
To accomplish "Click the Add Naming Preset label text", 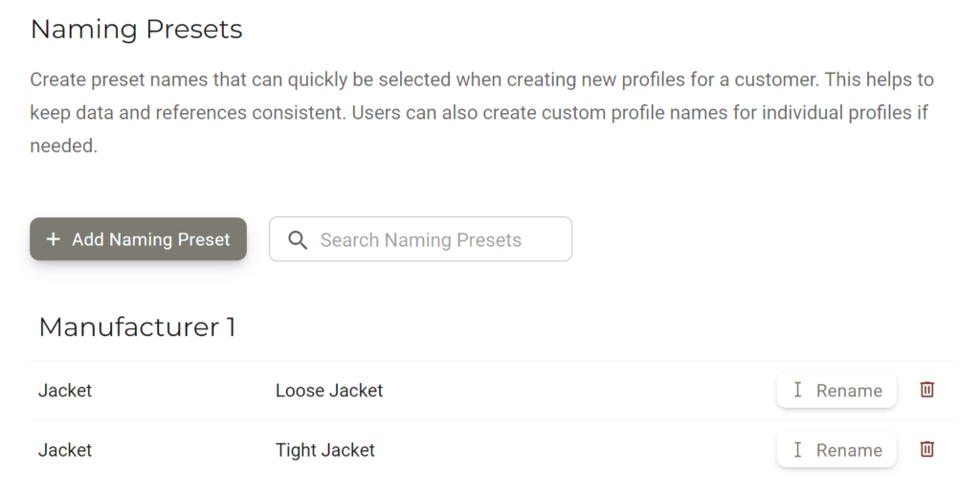I will pos(150,239).
